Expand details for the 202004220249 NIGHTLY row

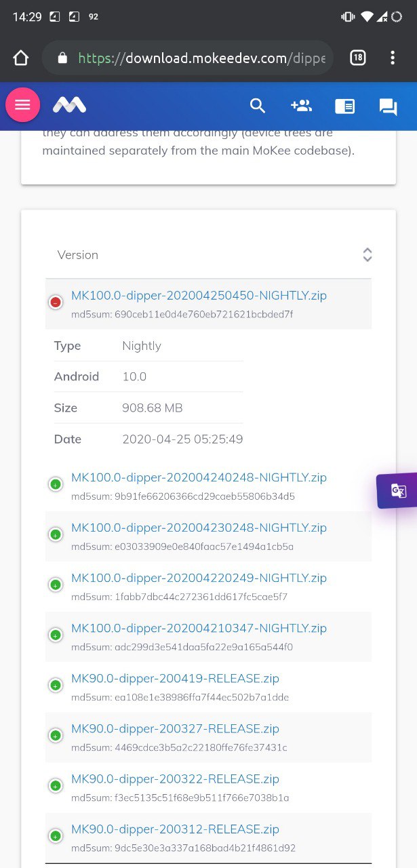tap(56, 585)
